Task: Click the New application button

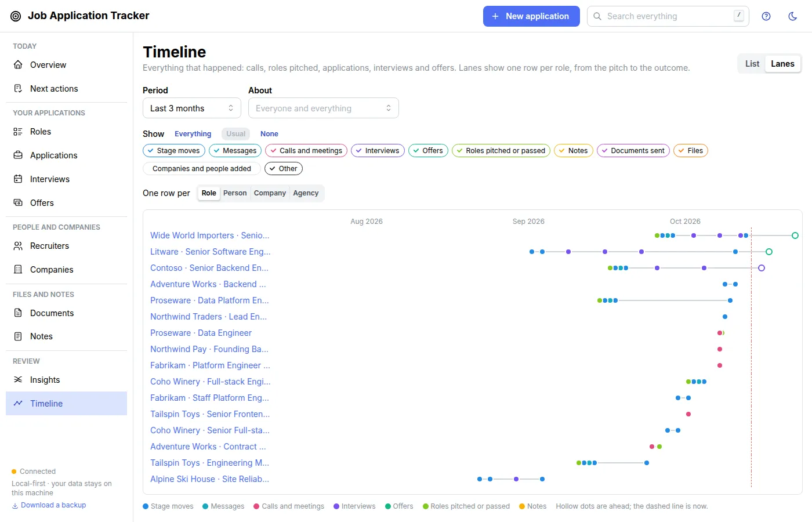Action: [531, 16]
